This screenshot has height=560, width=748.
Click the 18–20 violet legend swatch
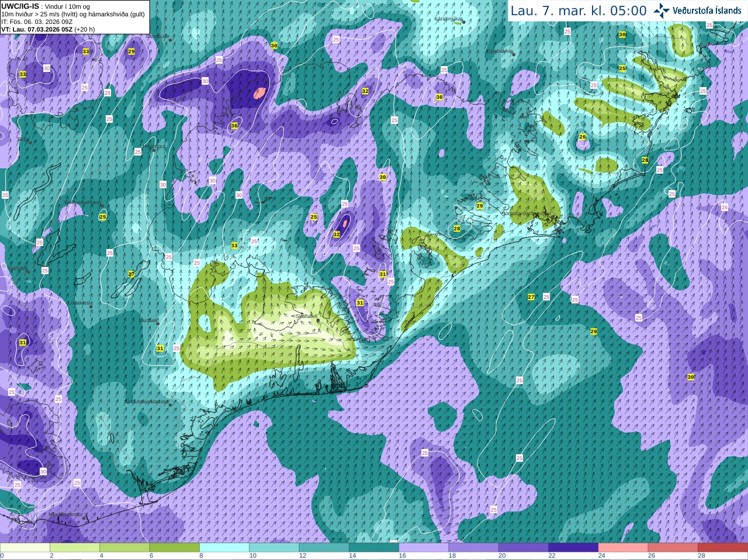pos(473,547)
